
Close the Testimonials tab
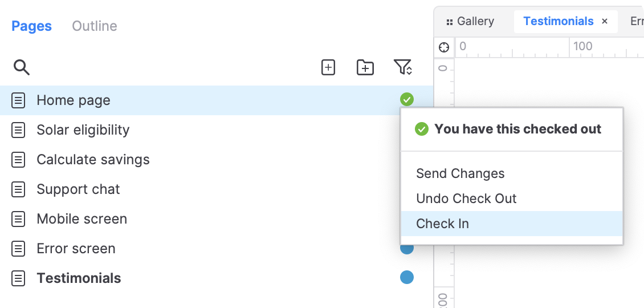[x=605, y=22]
